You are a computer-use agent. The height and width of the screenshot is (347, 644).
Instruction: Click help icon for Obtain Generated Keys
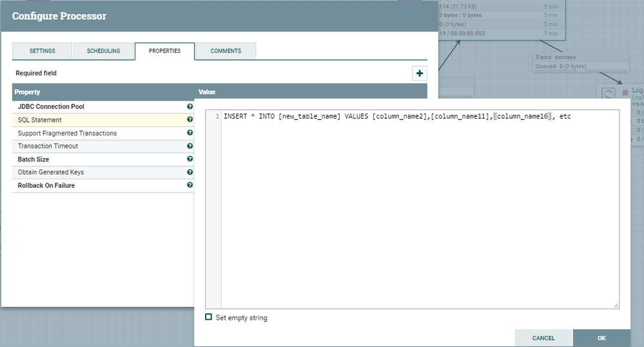click(190, 172)
